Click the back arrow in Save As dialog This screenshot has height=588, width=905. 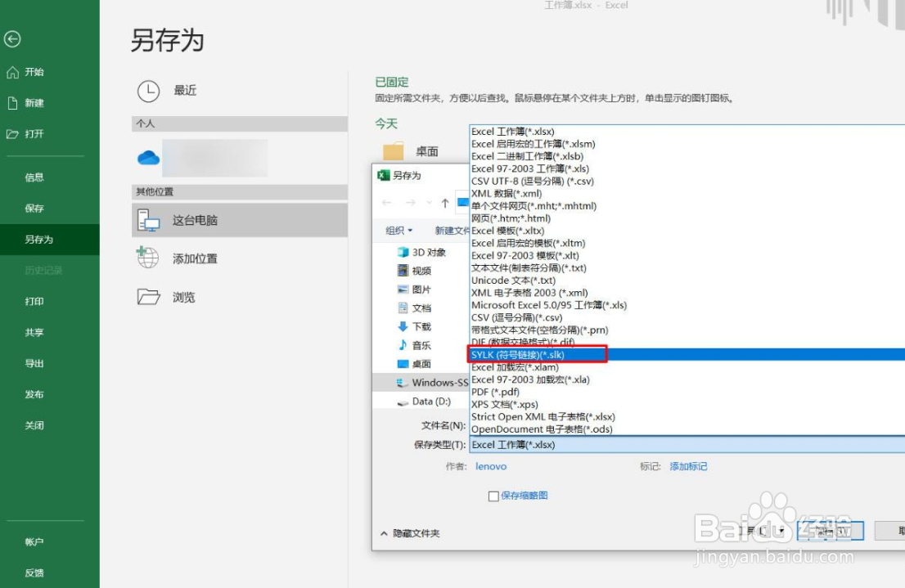click(387, 203)
